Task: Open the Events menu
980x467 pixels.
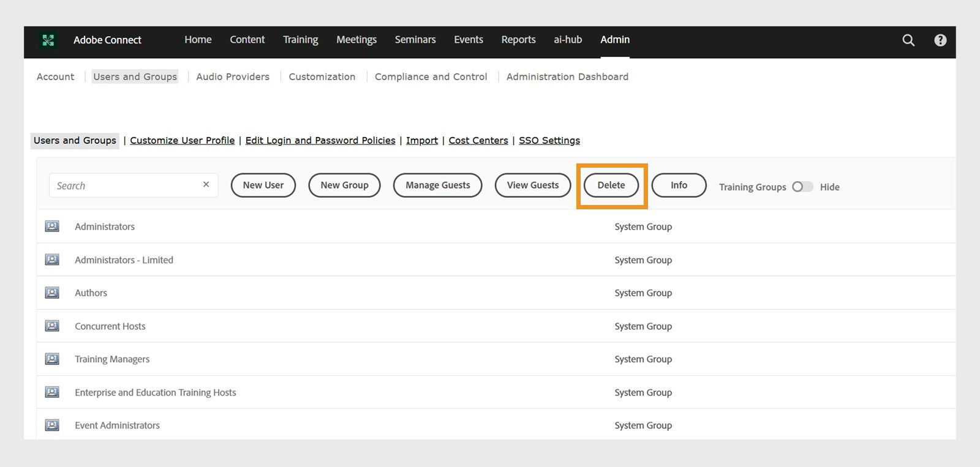Action: tap(469, 39)
